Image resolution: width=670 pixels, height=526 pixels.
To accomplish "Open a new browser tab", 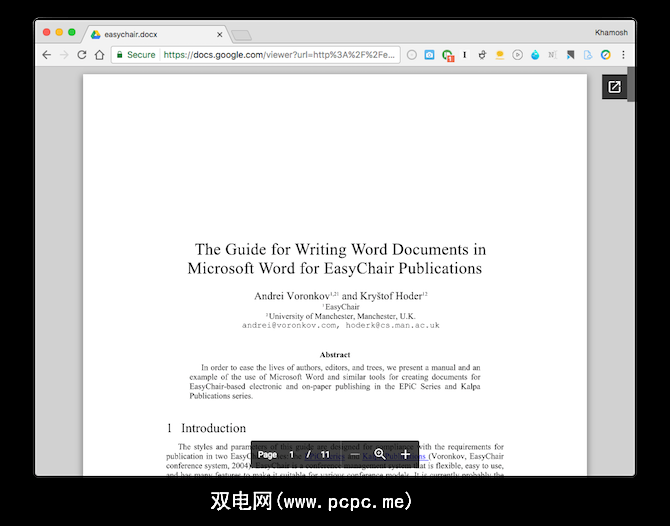I will click(241, 35).
